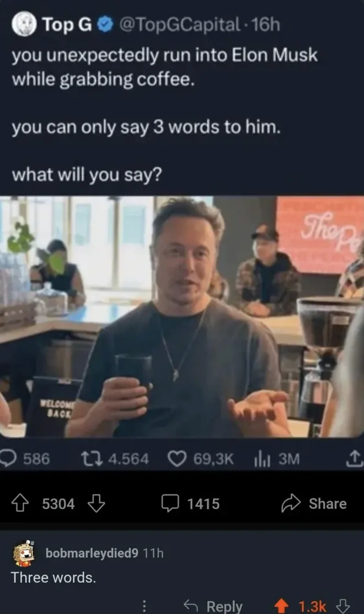Open bobmarleydied9 user profile
Screen dimensions: 364x614
click(x=92, y=553)
